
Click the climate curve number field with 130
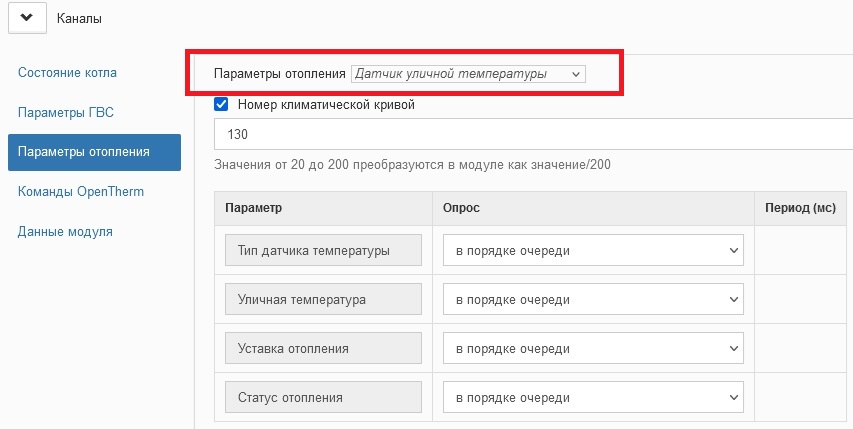point(533,134)
